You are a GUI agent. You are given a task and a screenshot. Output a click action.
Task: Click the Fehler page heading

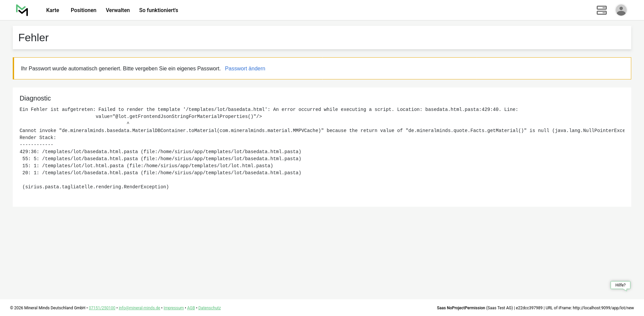pos(34,38)
